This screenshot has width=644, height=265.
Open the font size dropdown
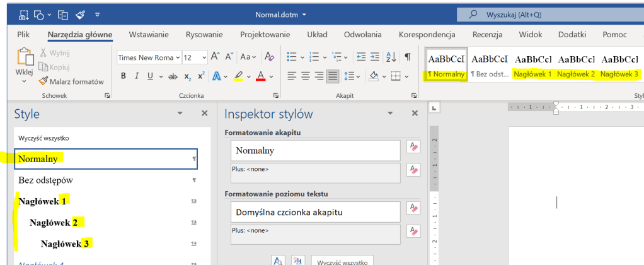tap(204, 58)
